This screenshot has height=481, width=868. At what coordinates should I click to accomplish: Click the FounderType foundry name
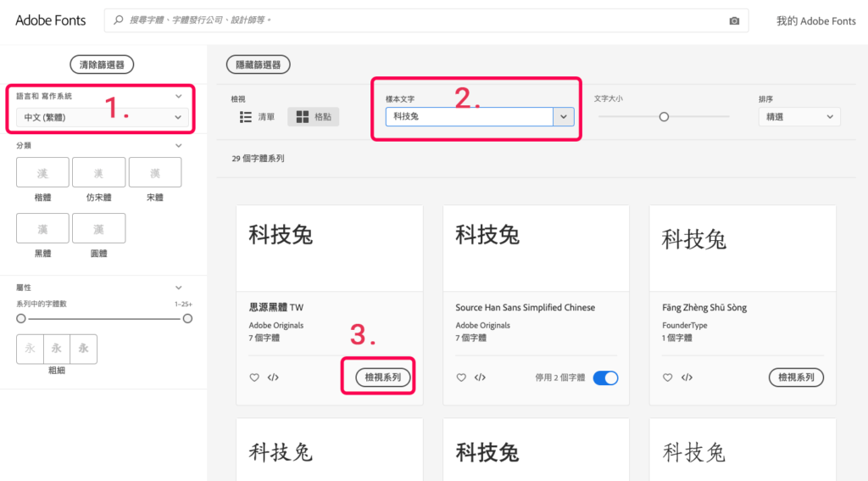coord(685,325)
